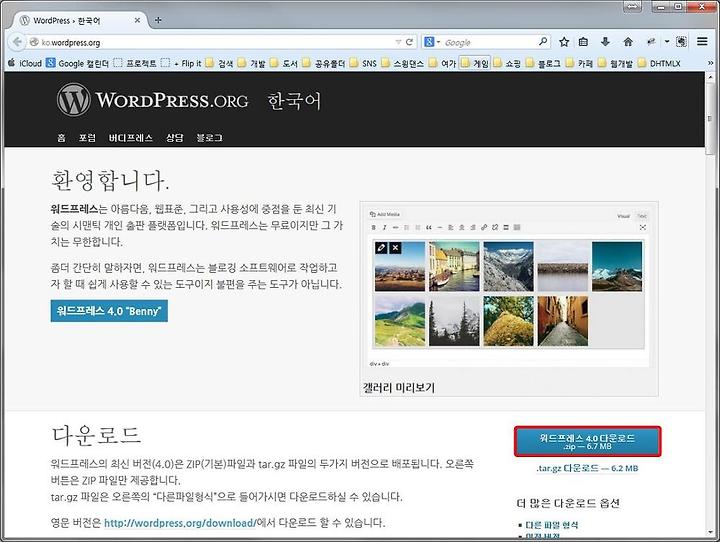Open the 게임 bookmarks folder
The width and height of the screenshot is (720, 542).
click(474, 63)
